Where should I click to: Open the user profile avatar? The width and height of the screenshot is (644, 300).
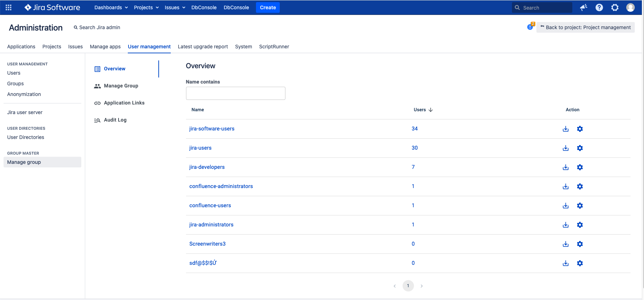631,7
